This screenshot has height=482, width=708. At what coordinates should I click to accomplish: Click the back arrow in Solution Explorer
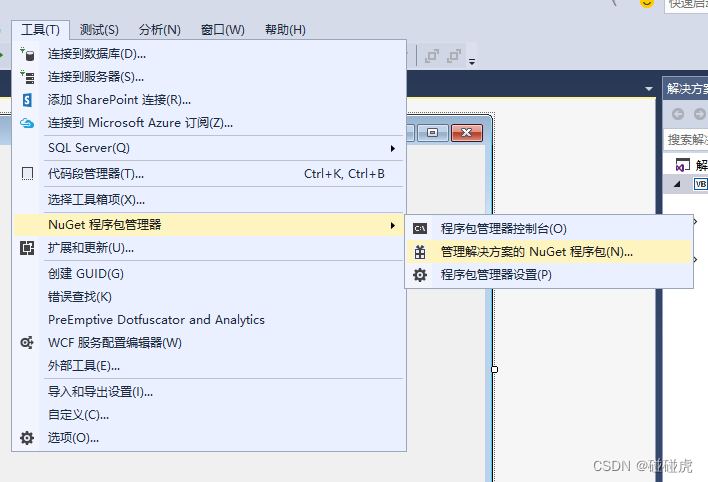(x=678, y=114)
